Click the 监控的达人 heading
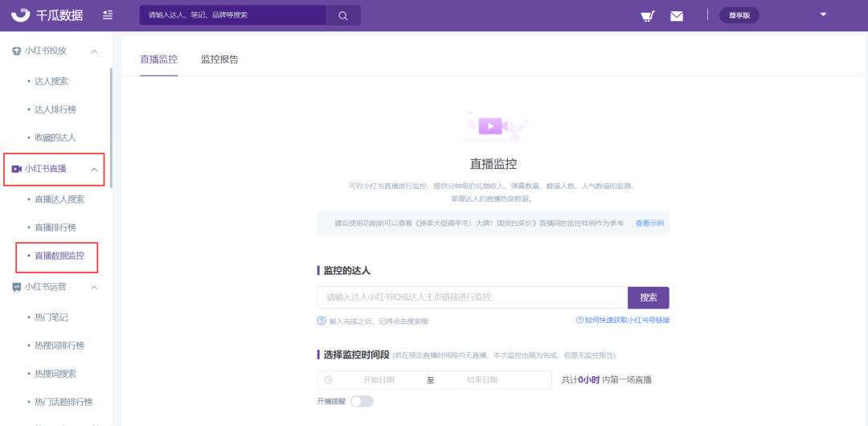868x426 pixels. (x=346, y=270)
